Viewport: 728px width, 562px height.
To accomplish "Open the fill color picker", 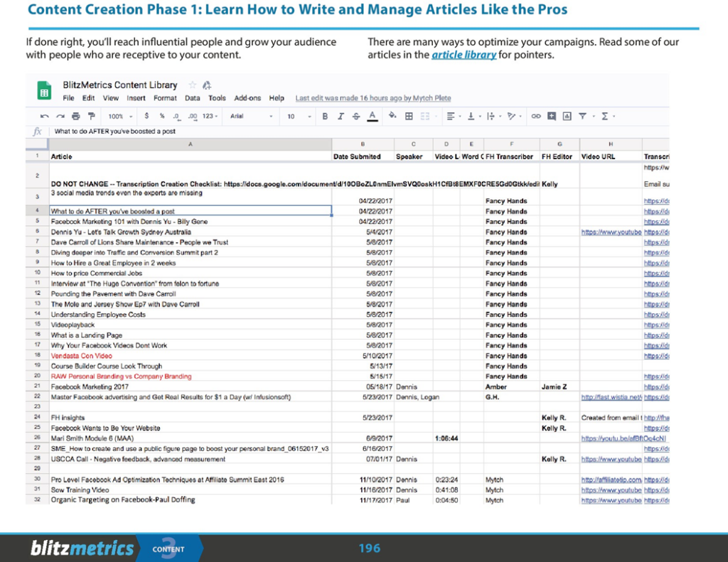I will tap(392, 116).
